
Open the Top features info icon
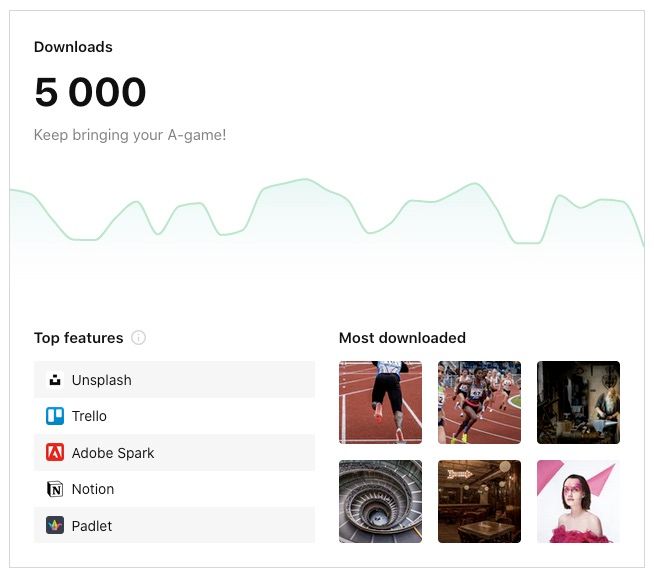pos(139,338)
